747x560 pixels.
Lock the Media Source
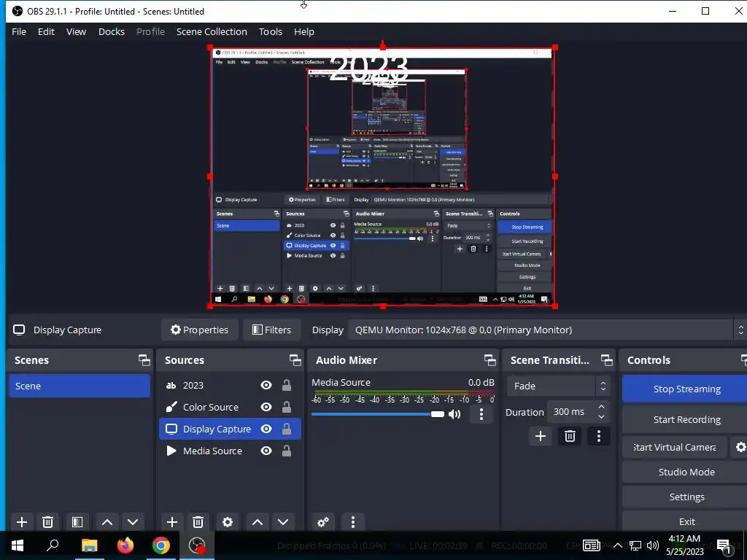click(286, 451)
